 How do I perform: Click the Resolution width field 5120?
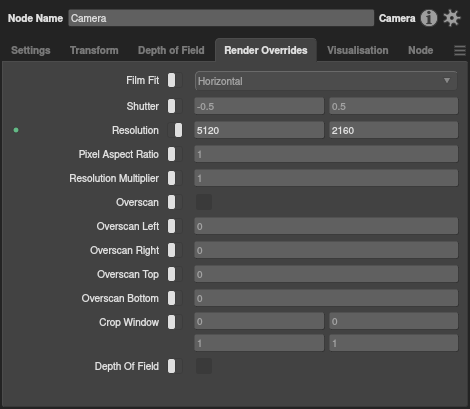point(259,130)
